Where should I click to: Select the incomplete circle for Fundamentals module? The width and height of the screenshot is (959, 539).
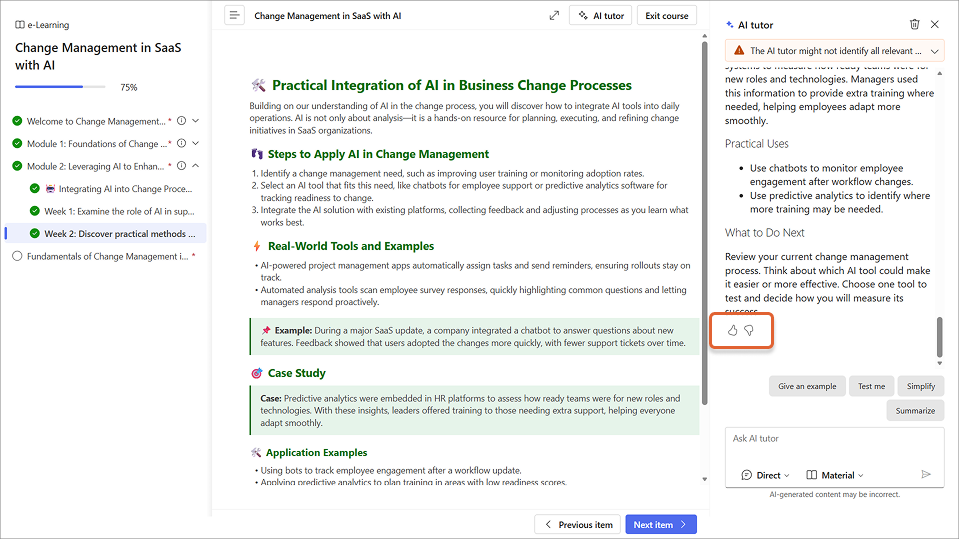[17, 256]
